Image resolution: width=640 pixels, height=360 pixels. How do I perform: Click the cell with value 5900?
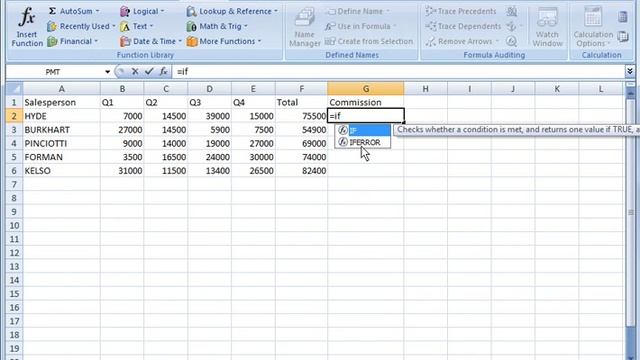[x=209, y=130]
